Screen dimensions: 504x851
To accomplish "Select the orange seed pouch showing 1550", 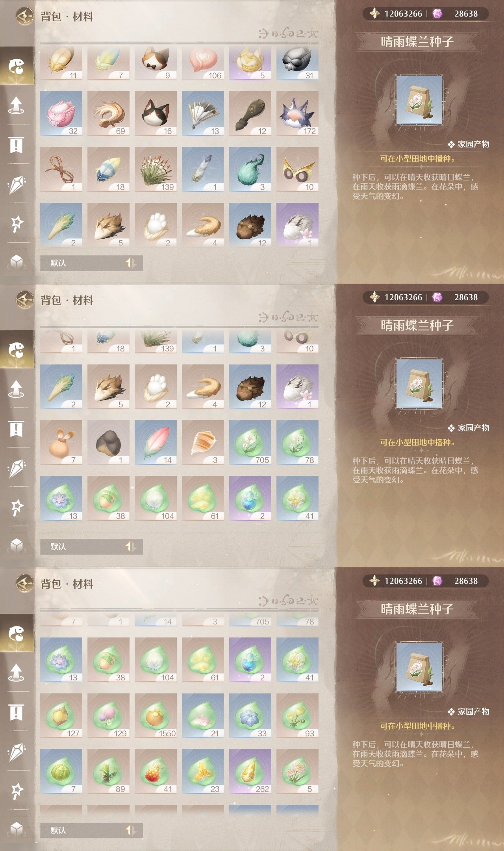I will pos(156,716).
